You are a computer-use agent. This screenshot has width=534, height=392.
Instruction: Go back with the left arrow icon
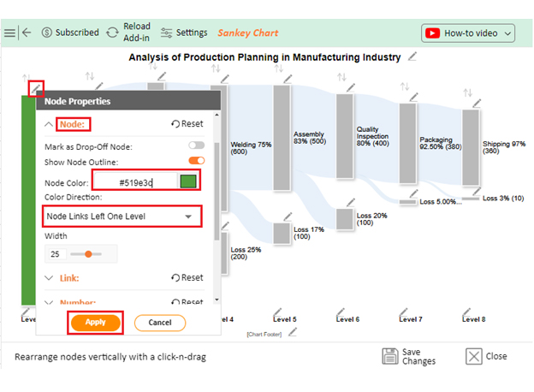27,33
